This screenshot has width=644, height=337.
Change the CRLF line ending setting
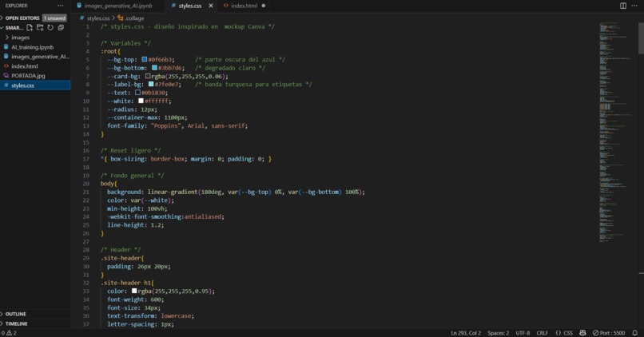coord(543,333)
